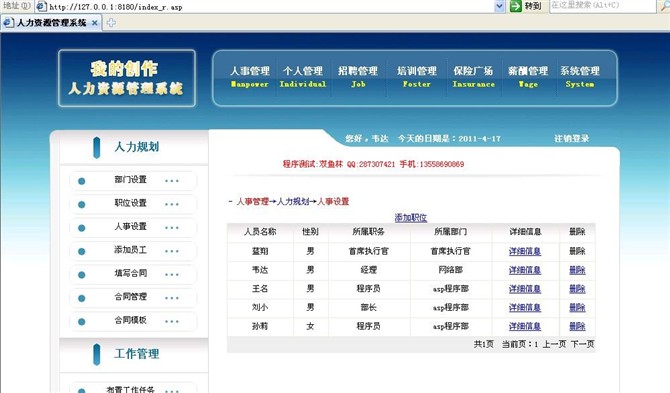The height and width of the screenshot is (393, 670).
Task: Open 详细信息 for 孙莉
Action: point(525,326)
